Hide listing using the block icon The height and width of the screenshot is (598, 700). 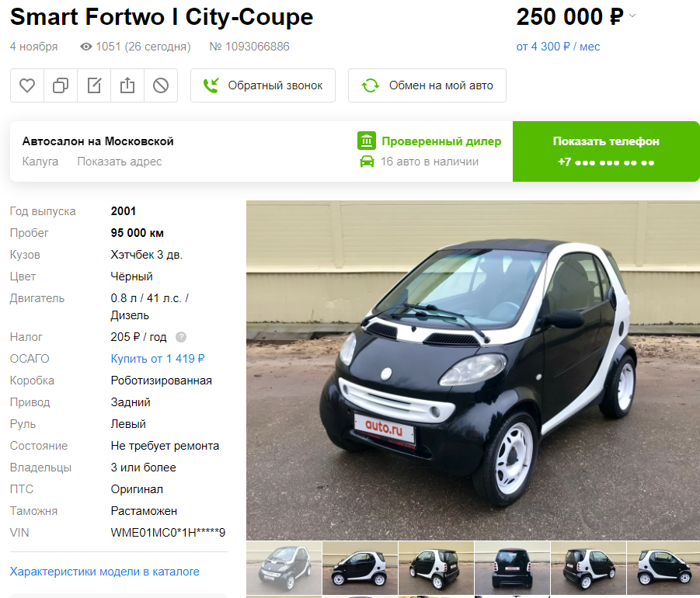point(161,85)
